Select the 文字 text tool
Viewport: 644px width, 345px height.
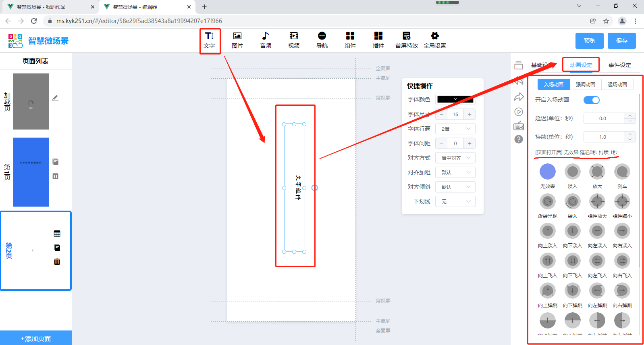click(209, 40)
